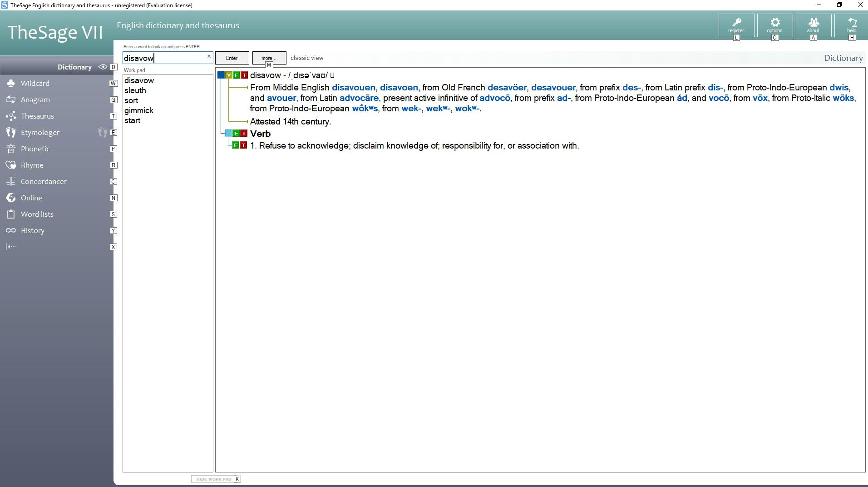Screen dimensions: 868x487
Task: Open the Etymologer footprints icon at left
Action: (11, 133)
